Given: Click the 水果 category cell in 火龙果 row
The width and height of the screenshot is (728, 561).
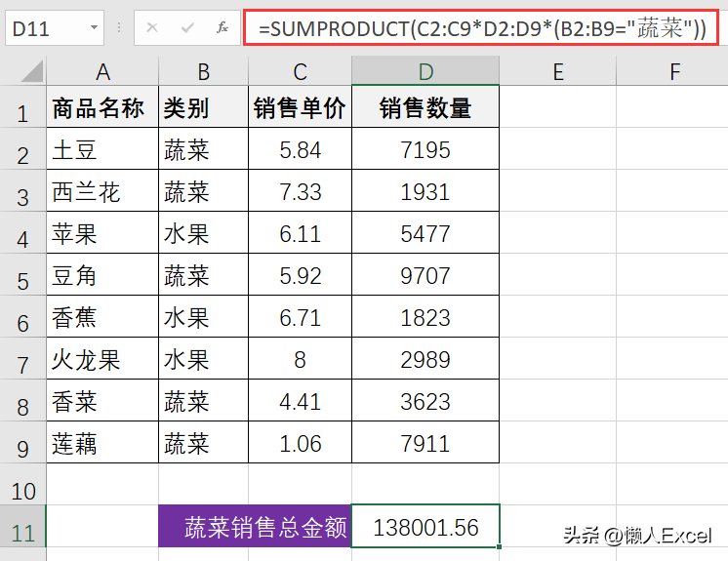Looking at the screenshot, I should tap(203, 359).
